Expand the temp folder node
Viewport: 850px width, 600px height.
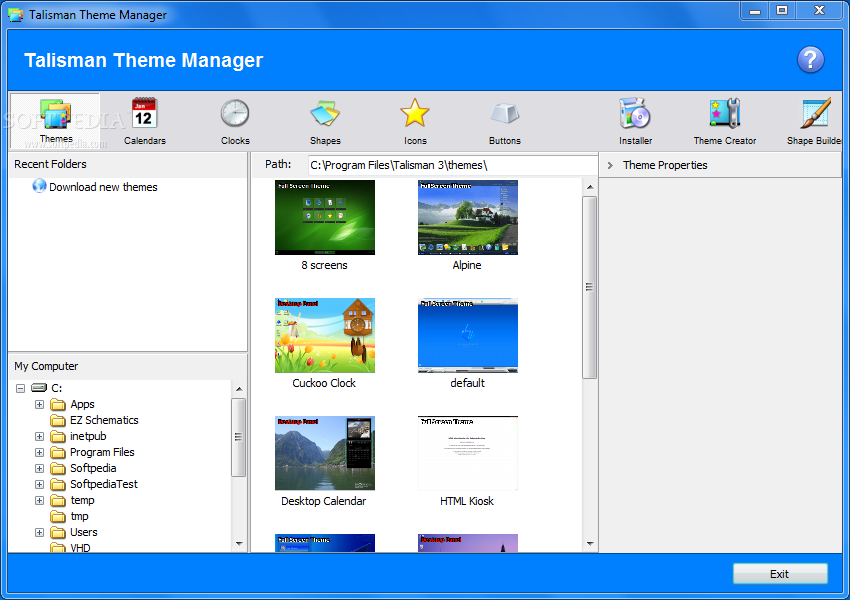click(40, 500)
